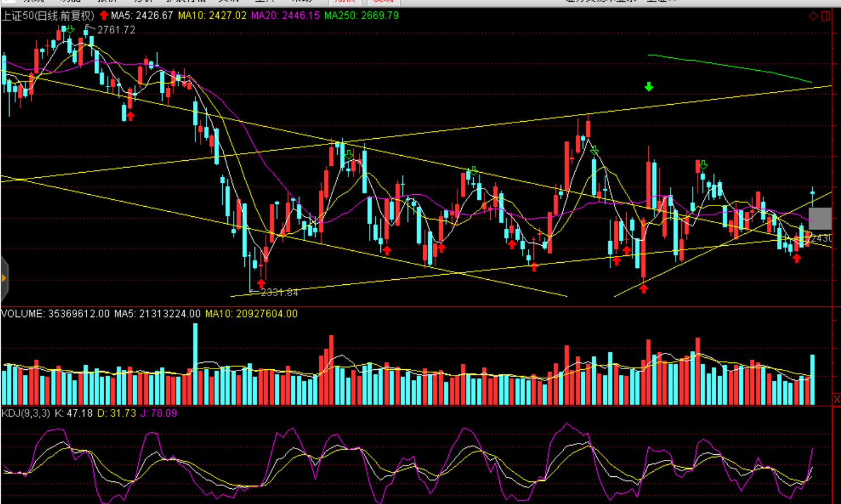This screenshot has height=504, width=841.
Task: Click the red X icon beside volume panel
Action: tap(836, 400)
